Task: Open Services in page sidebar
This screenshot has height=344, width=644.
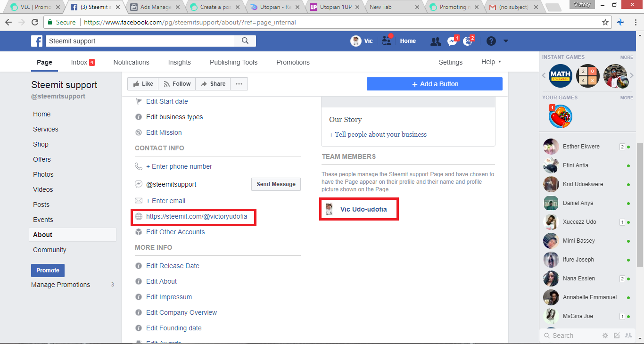Action: [46, 129]
